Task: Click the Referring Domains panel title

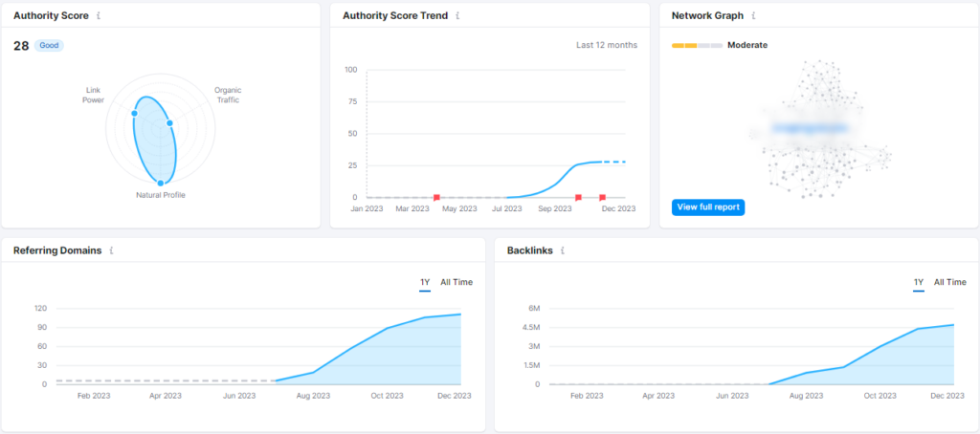Action: (57, 250)
